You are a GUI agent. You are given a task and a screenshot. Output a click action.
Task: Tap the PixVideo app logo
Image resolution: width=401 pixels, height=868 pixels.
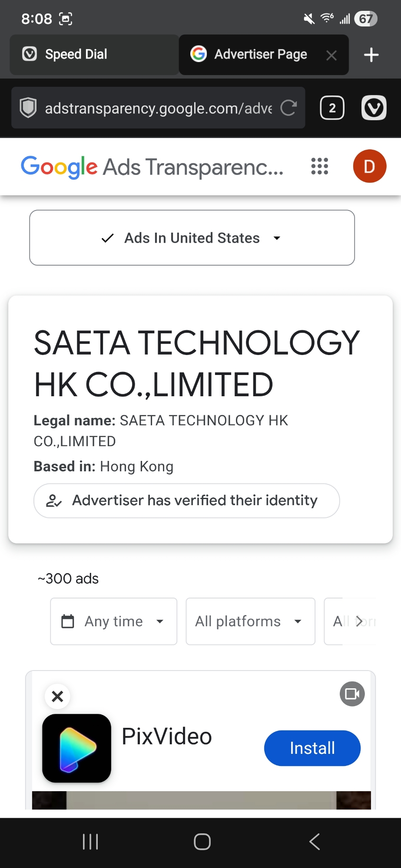tap(77, 748)
